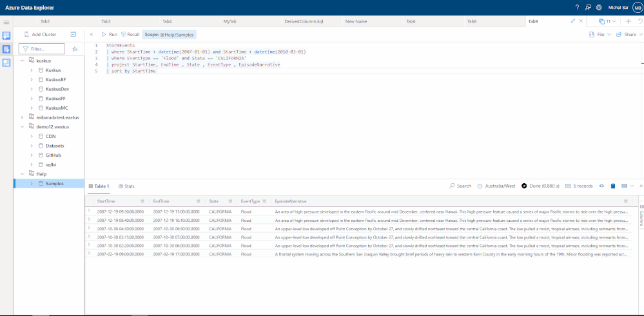Switch to New Name tab
Screen dimensions: 644x316
356,21
